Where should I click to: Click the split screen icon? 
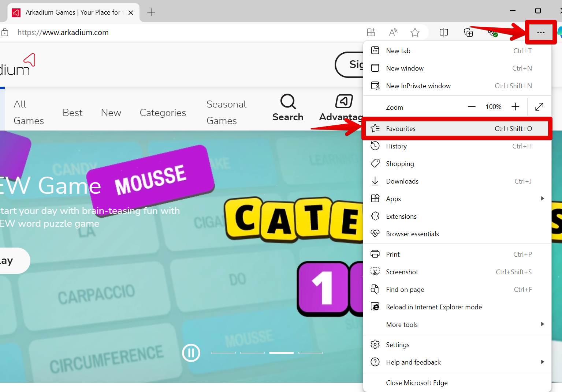coord(444,33)
